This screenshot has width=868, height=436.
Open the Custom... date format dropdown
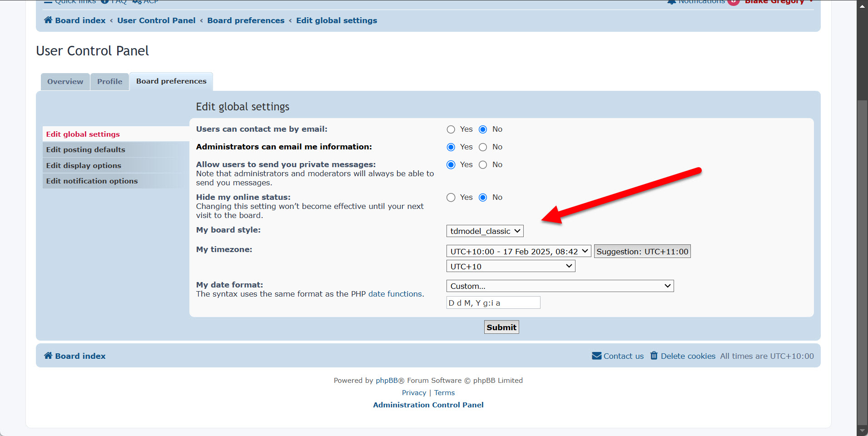coord(560,286)
